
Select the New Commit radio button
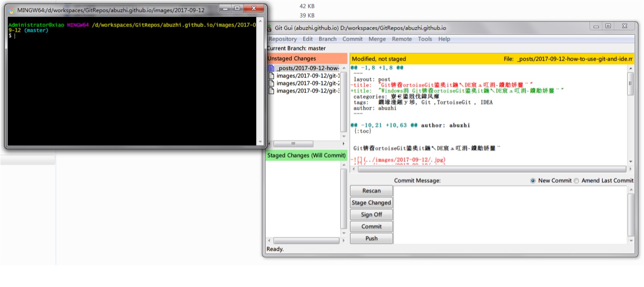[x=533, y=181]
